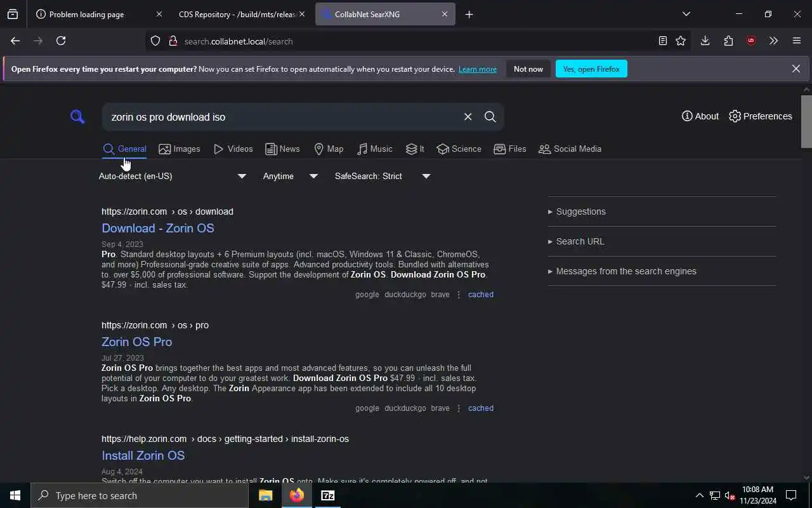Open the SafeSearch: Strict dropdown
812x508 pixels.
(x=382, y=176)
